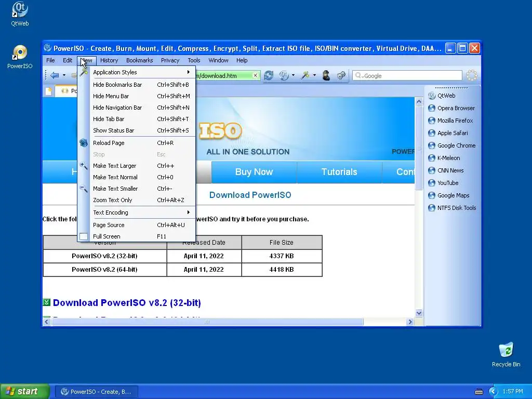This screenshot has height=399, width=532.
Task: Open the Edit menu
Action: [x=68, y=60]
